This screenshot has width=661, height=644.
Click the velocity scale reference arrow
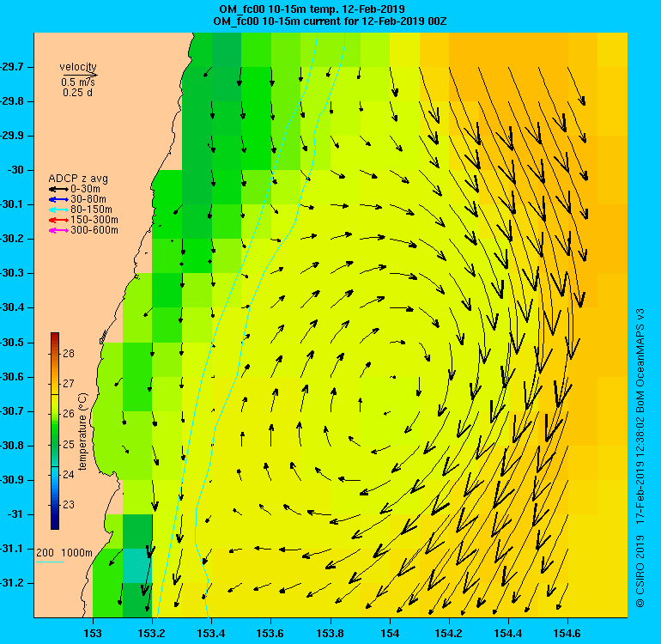coord(81,75)
